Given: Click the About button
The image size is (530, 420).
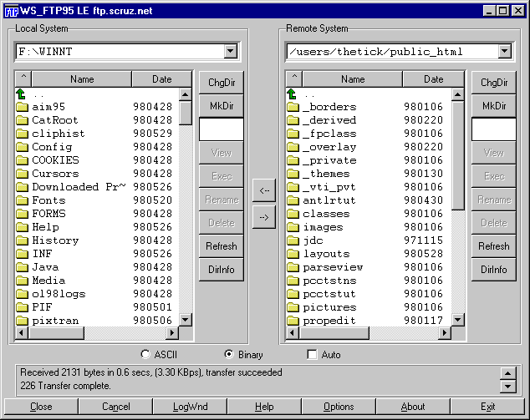Looking at the screenshot, I should tap(413, 407).
